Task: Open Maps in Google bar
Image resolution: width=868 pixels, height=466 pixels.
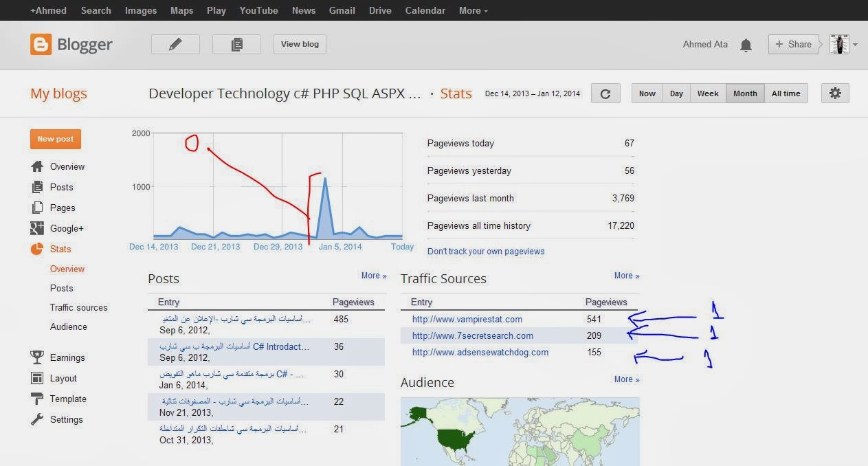Action: (x=181, y=10)
